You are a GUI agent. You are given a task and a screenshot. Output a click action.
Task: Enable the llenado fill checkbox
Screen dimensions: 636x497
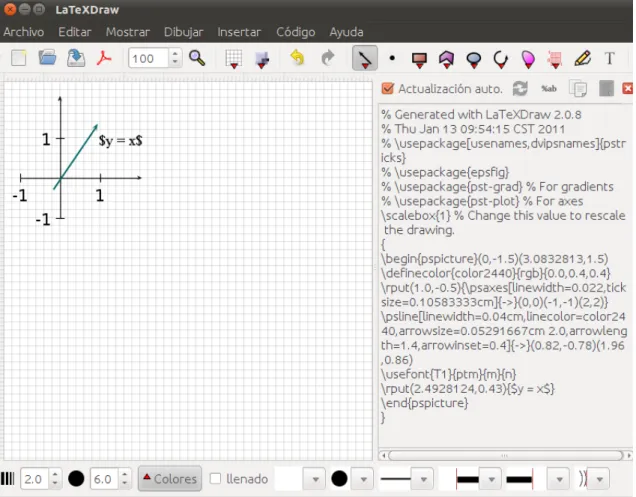coord(215,479)
